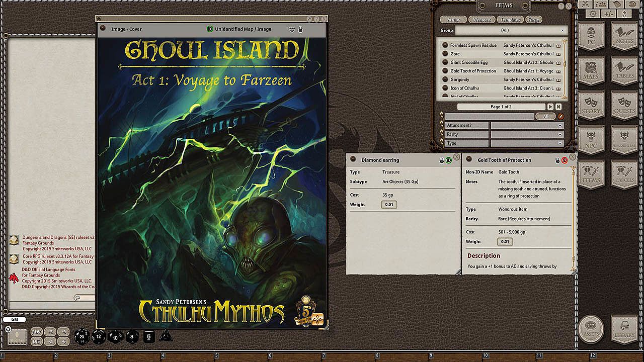Open the party sheet group icon
Image resolution: width=644 pixels, height=362 pixels.
pos(601,4)
